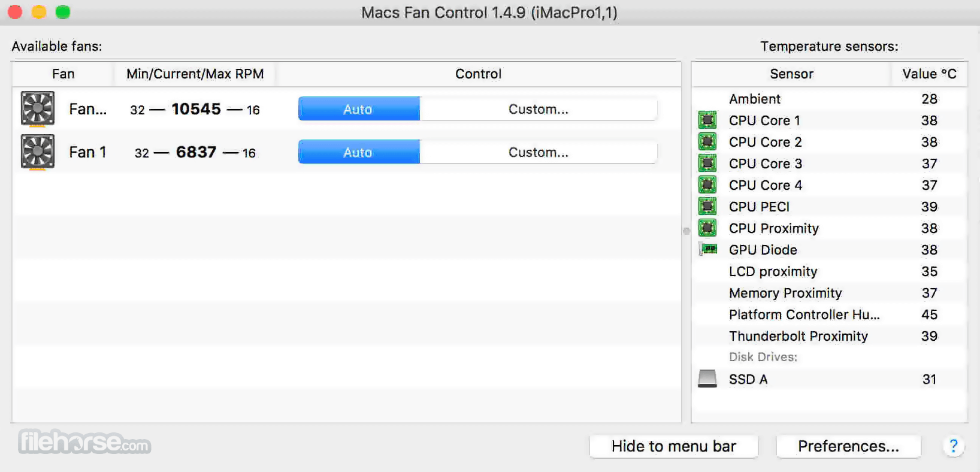This screenshot has height=472, width=980.
Task: Select the LCD proximity sensor row
Action: pyautogui.click(x=830, y=271)
